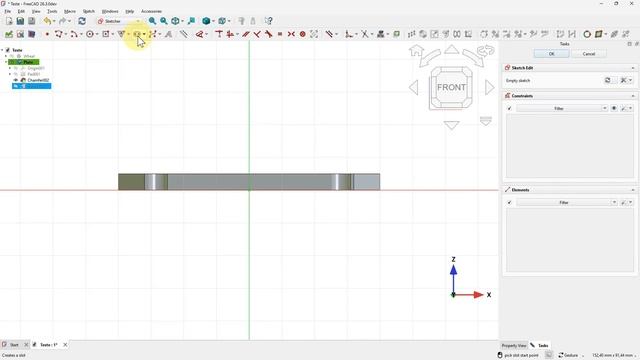
Task: Open the File menu
Action: tap(8, 11)
